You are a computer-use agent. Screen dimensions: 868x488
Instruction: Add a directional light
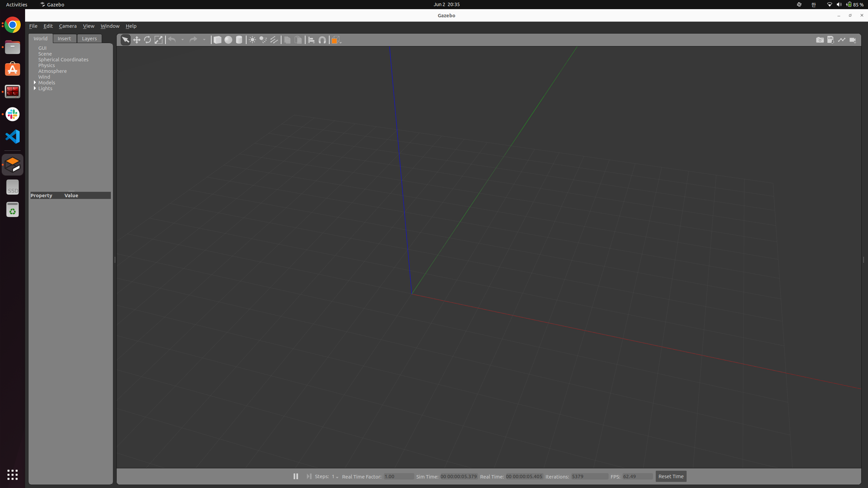(x=274, y=40)
